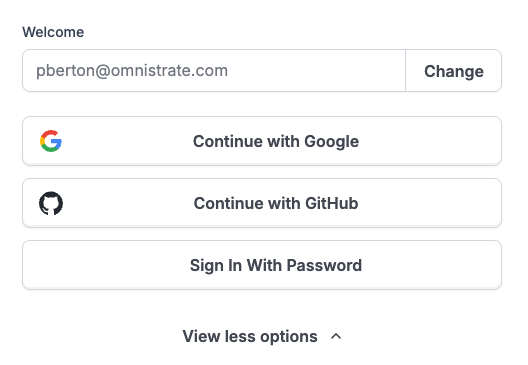This screenshot has height=365, width=528.
Task: Log in via the black cat logo
Action: 51,203
